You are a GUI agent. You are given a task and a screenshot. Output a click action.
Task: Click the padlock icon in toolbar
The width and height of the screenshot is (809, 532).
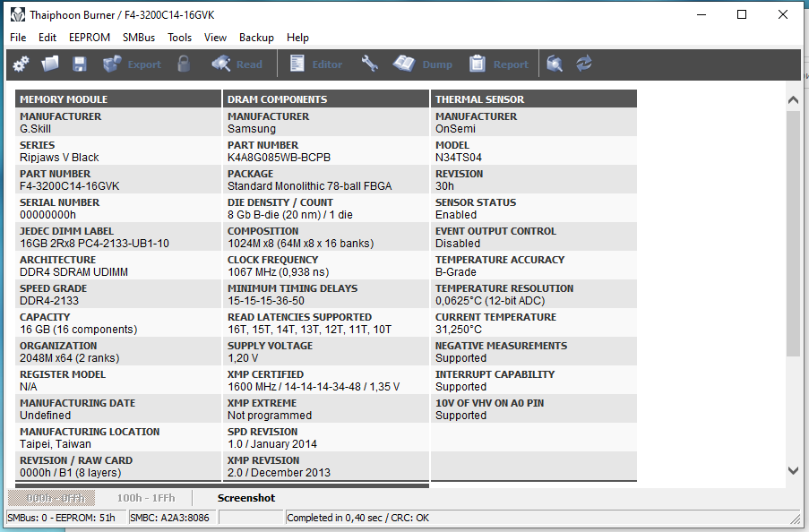coord(184,64)
